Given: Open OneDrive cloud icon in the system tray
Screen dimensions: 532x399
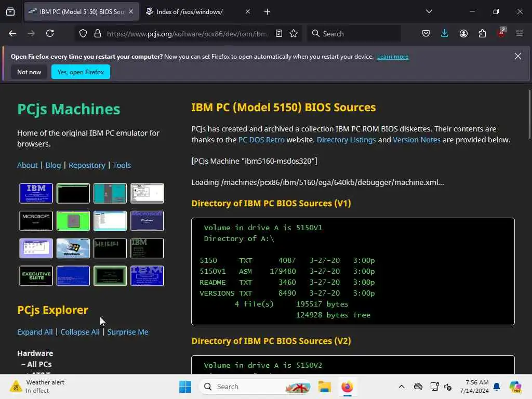Looking at the screenshot, I should [x=418, y=387].
